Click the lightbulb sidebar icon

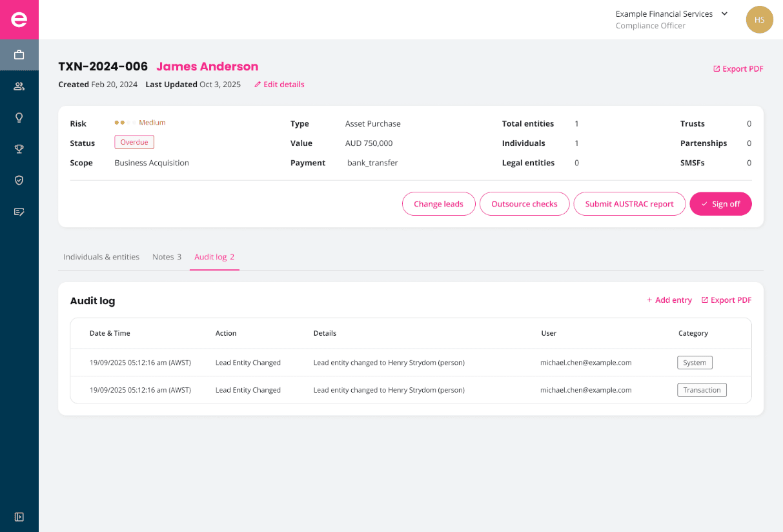(19, 118)
